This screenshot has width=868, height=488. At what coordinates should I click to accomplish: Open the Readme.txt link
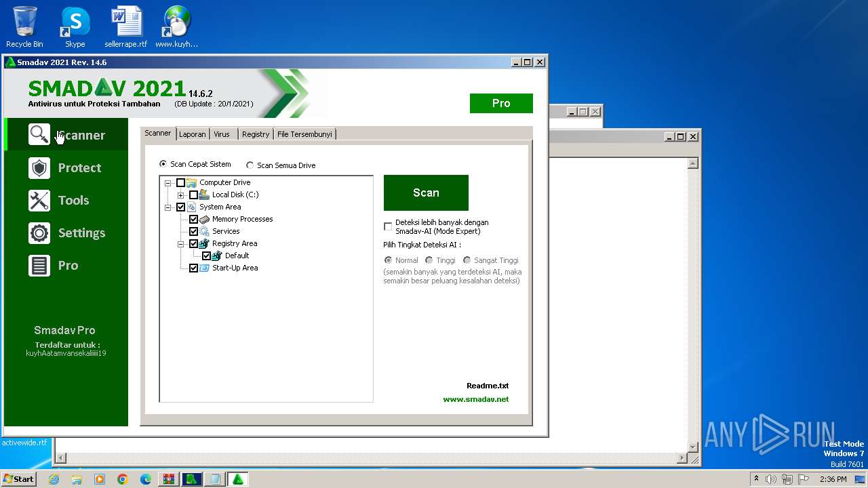pos(488,386)
